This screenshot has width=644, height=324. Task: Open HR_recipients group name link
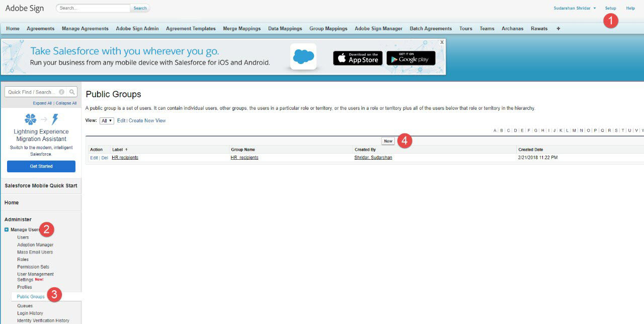245,158
